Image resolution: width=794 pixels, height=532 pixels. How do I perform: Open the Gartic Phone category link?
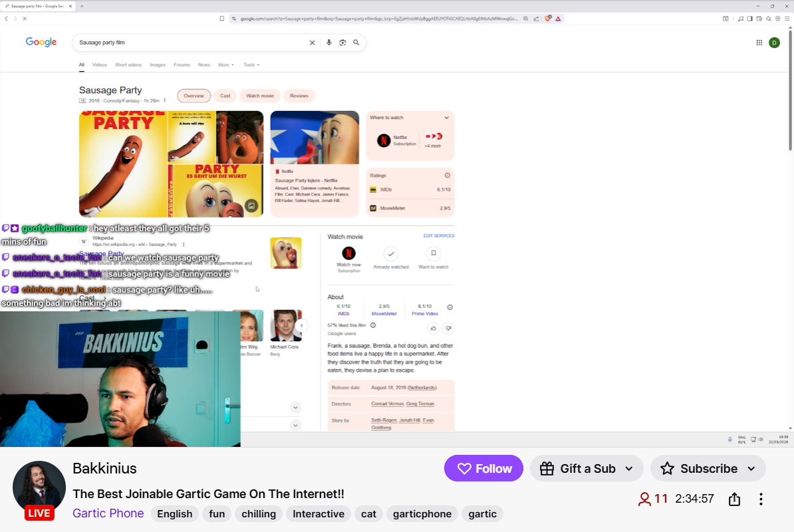click(x=108, y=513)
